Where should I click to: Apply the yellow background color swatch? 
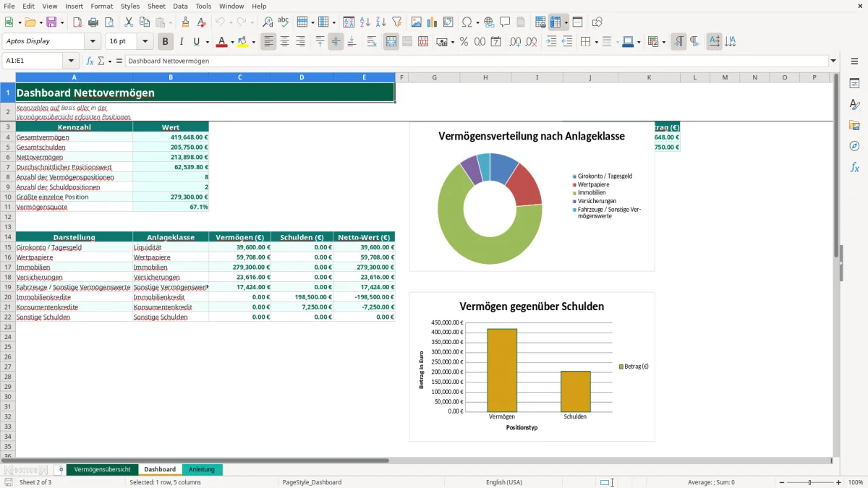[x=243, y=42]
